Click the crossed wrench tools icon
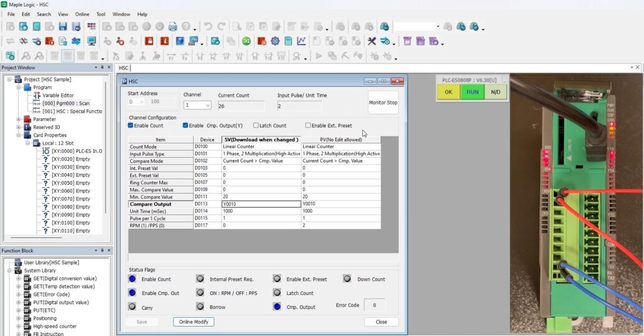 pyautogui.click(x=371, y=42)
